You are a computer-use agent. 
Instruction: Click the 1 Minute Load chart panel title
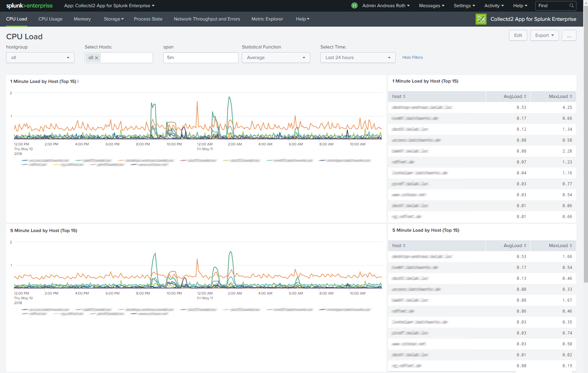tap(43, 82)
